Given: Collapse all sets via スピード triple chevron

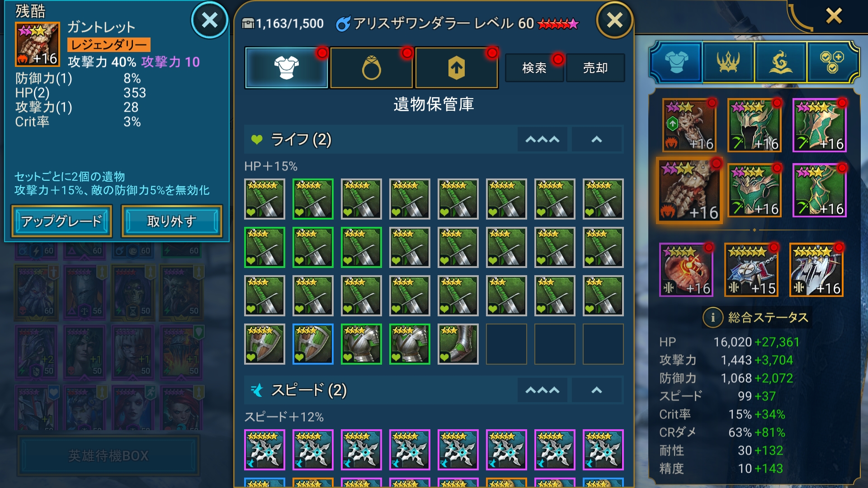Looking at the screenshot, I should (x=542, y=390).
